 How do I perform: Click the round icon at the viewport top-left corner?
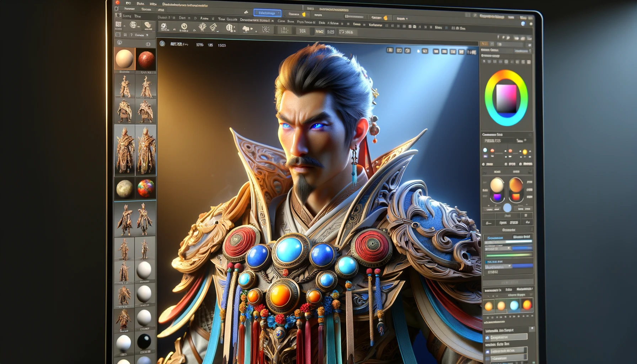pos(162,44)
